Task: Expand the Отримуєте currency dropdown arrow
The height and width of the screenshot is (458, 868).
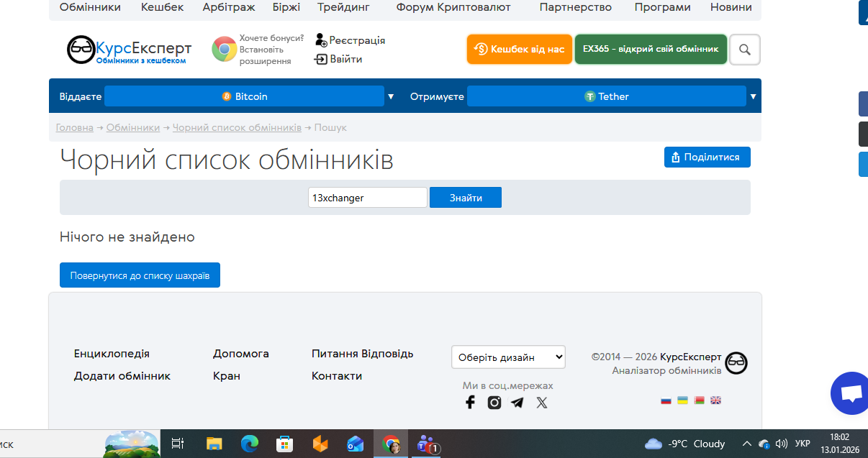Action: click(754, 96)
